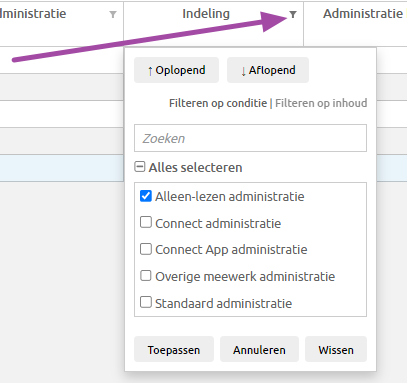The height and width of the screenshot is (383, 407).
Task: Check the Connect administratie option
Action: pos(146,222)
